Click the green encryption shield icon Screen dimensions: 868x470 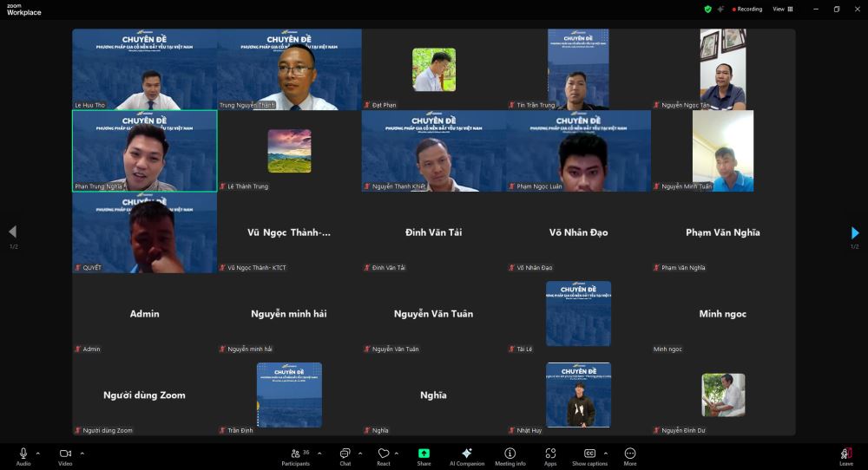[x=707, y=9]
